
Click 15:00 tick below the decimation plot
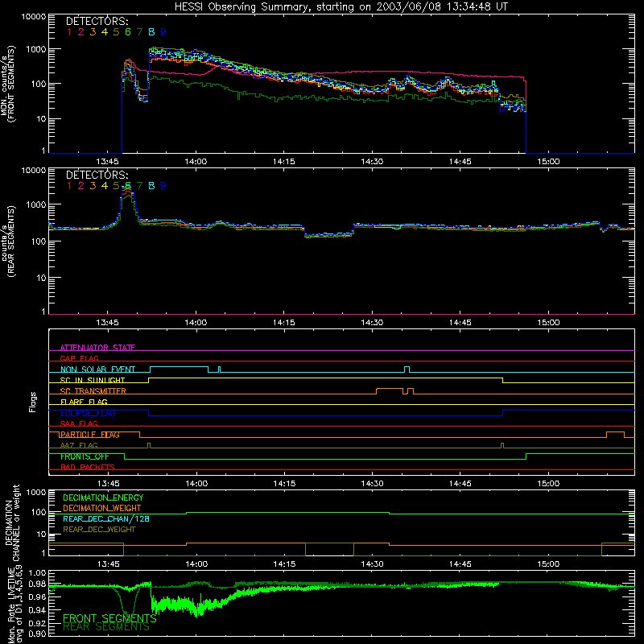click(548, 564)
